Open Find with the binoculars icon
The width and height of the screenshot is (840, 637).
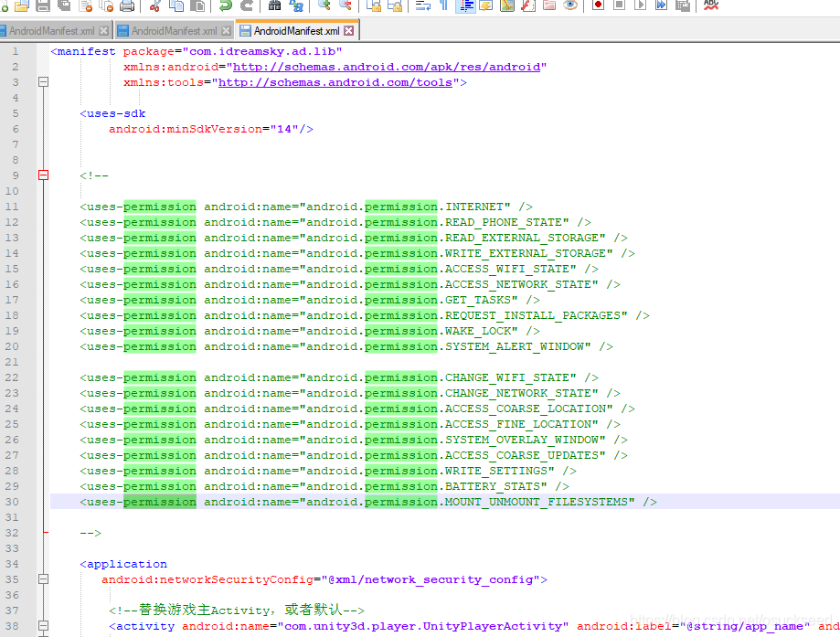pyautogui.click(x=275, y=5)
